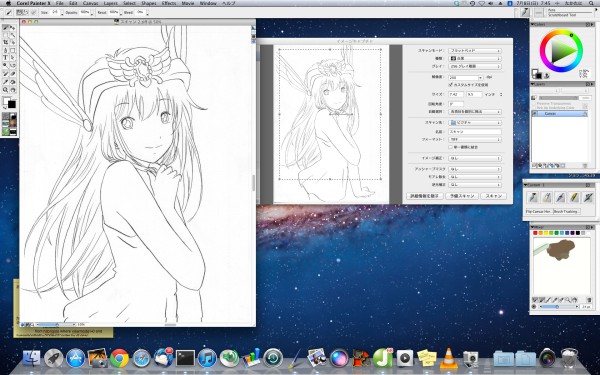Select the Dropper tool

[x=5, y=82]
